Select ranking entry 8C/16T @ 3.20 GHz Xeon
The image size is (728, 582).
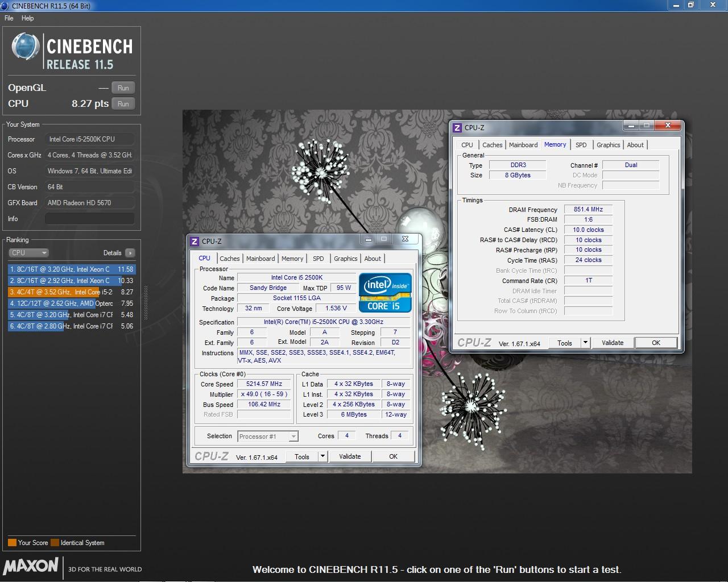click(x=72, y=269)
